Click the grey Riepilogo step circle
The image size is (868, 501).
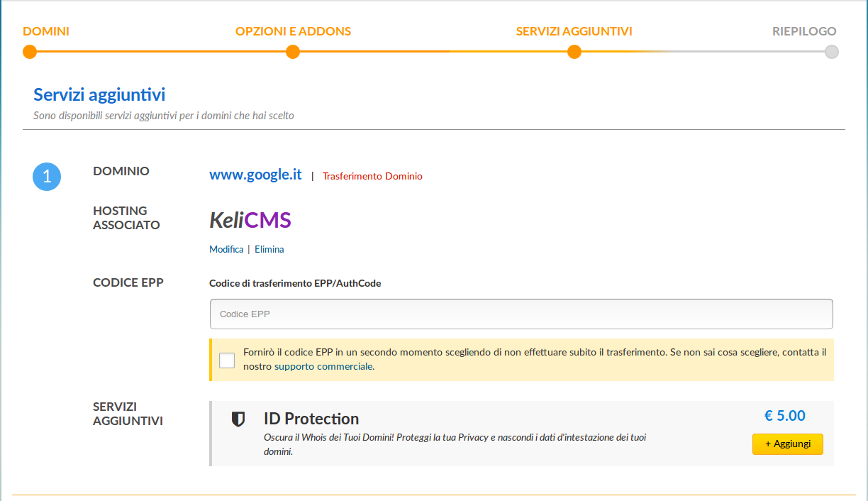click(x=832, y=52)
